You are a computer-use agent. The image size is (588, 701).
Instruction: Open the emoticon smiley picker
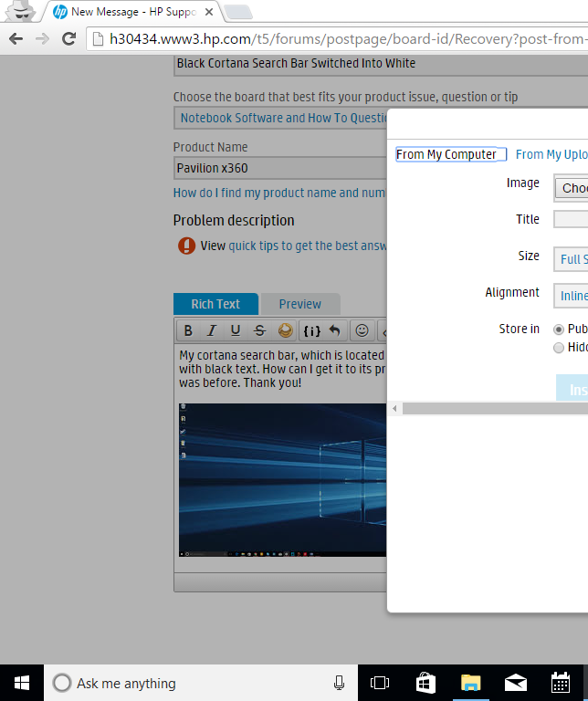pyautogui.click(x=362, y=330)
